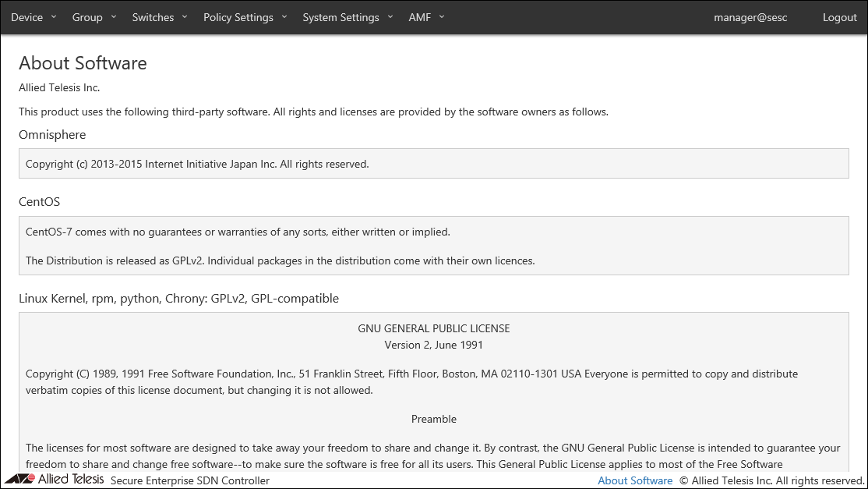
Task: Expand the Group dropdown arrow
Action: click(x=114, y=16)
